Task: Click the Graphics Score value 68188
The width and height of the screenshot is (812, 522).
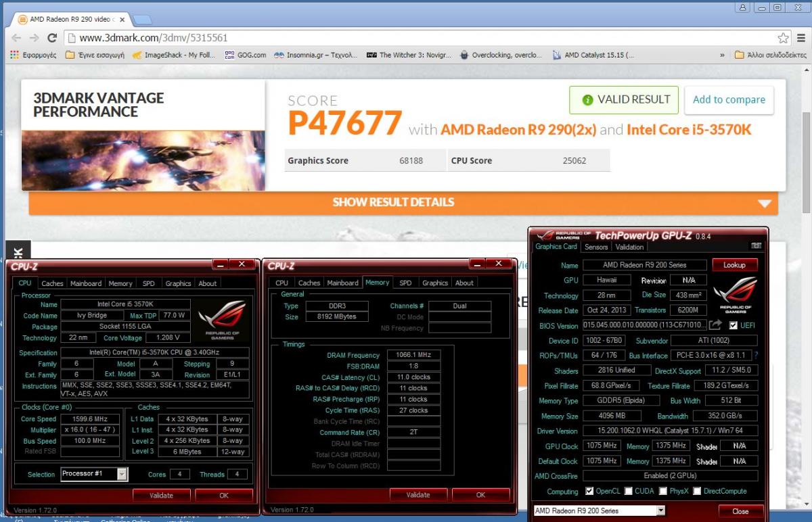Action: 412,161
